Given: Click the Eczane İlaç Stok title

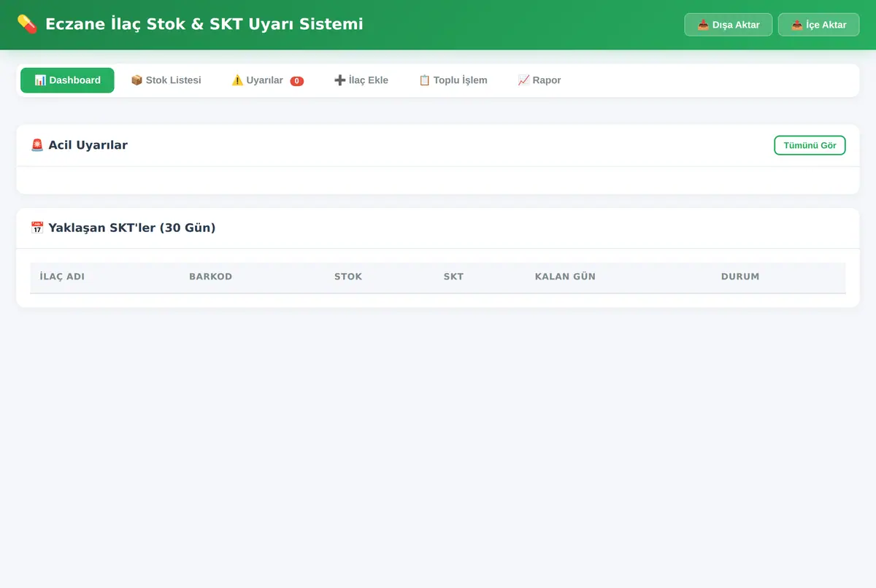Looking at the screenshot, I should 204,24.
